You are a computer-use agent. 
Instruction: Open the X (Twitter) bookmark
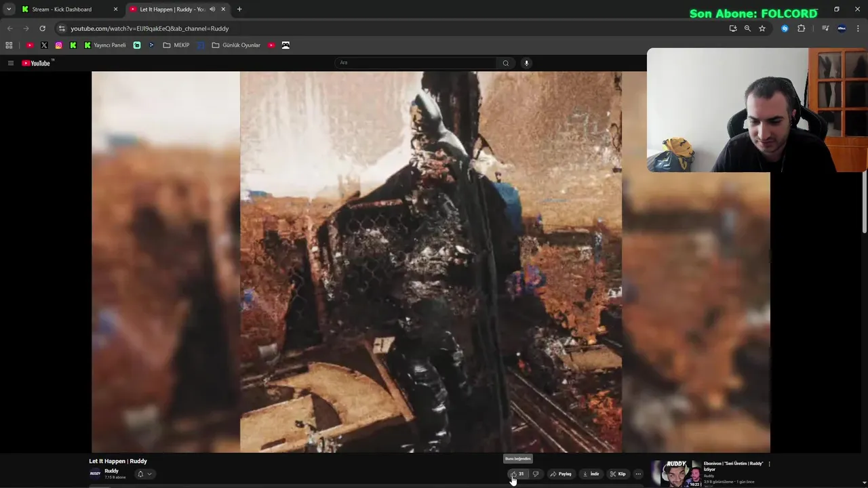44,45
